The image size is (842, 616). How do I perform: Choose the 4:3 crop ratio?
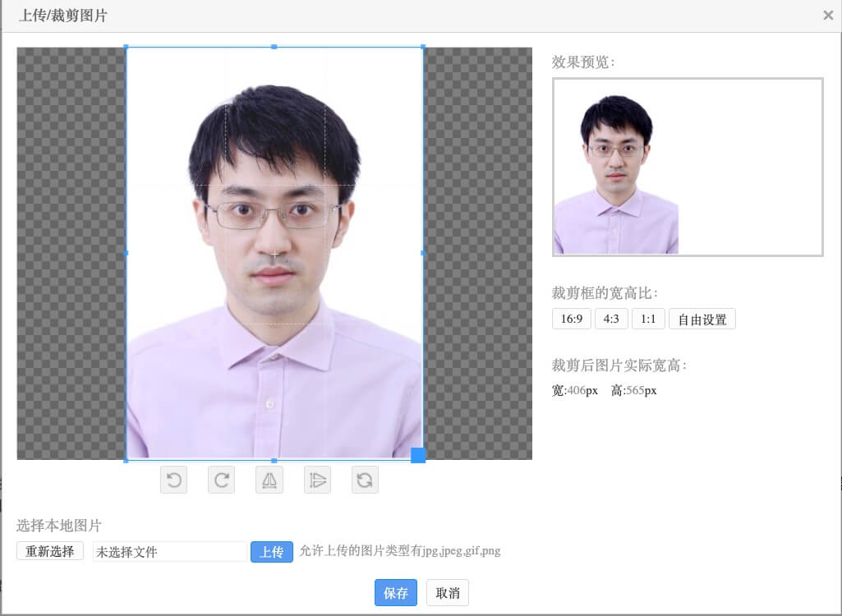pyautogui.click(x=611, y=319)
